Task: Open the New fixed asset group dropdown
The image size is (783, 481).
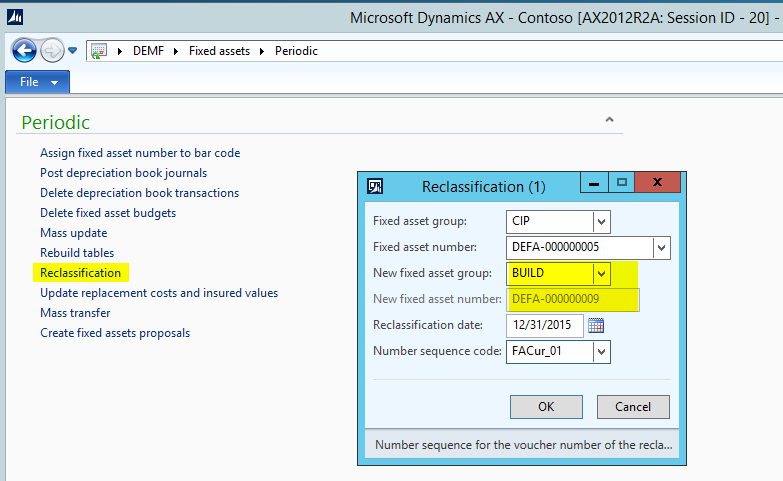Action: (x=600, y=273)
